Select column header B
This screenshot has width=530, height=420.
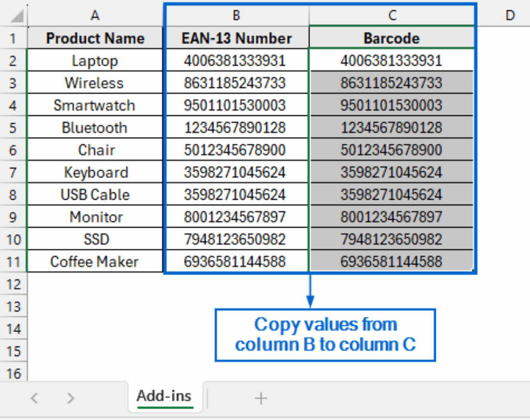[236, 15]
